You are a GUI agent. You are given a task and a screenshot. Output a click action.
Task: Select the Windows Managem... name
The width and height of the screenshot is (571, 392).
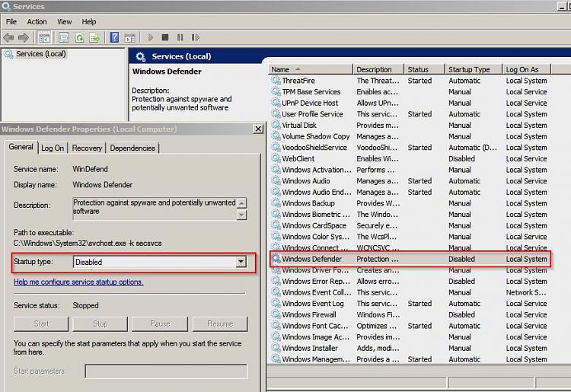316,359
